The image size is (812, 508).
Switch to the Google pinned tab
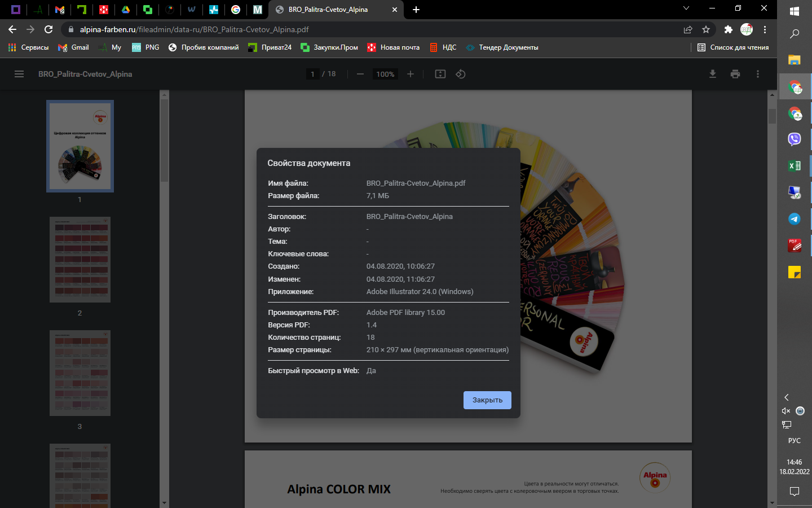coord(236,10)
